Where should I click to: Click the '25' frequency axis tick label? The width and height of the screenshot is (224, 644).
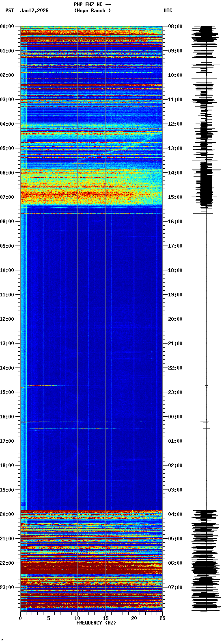[162, 618]
